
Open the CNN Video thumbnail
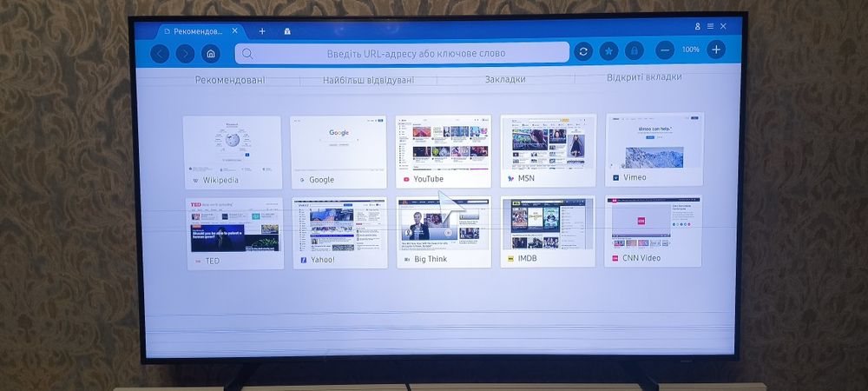pos(654,230)
